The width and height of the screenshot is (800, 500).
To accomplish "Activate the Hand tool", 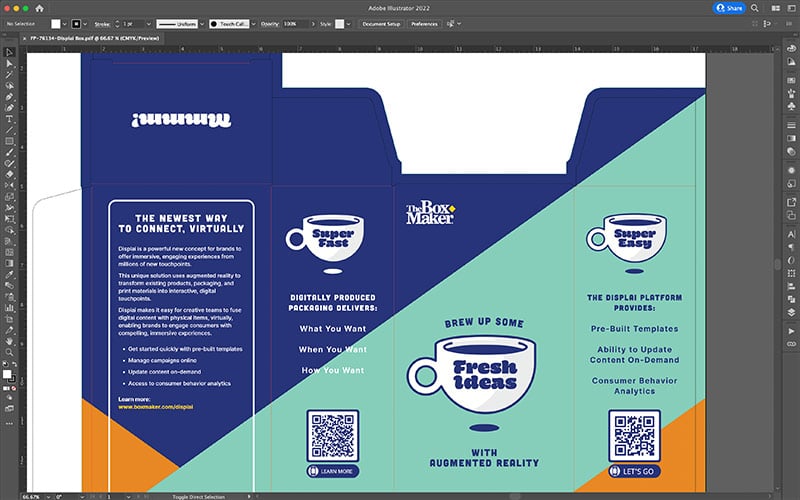I will click(9, 341).
